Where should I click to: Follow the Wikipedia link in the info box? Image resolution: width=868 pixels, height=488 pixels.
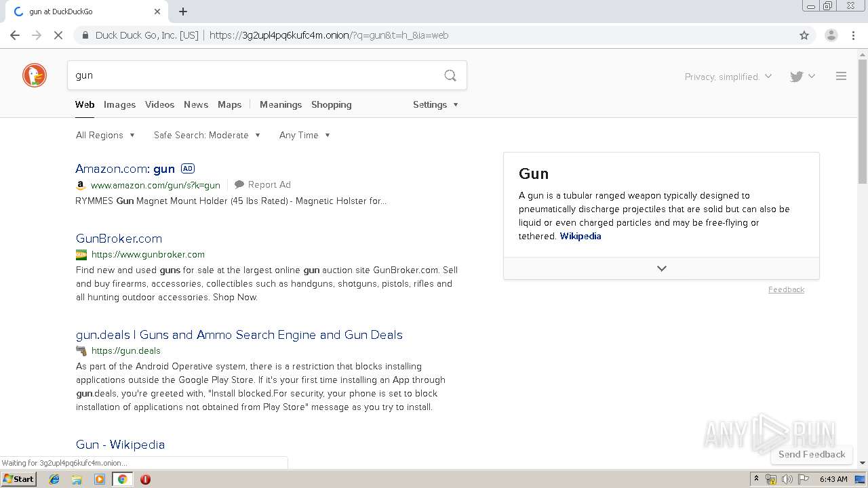580,236
